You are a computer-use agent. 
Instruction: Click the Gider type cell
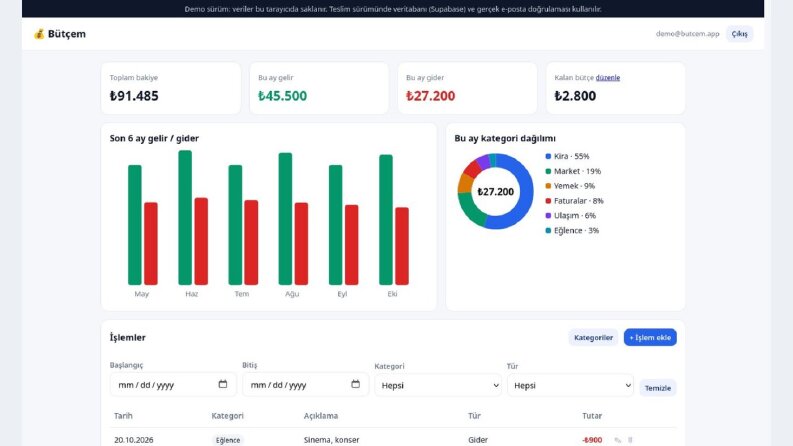coord(478,440)
